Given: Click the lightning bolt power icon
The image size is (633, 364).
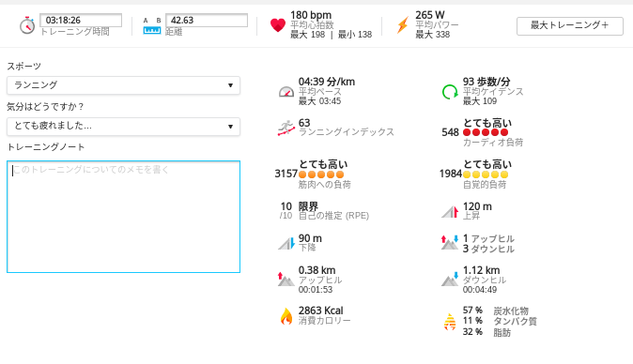Looking at the screenshot, I should (403, 25).
